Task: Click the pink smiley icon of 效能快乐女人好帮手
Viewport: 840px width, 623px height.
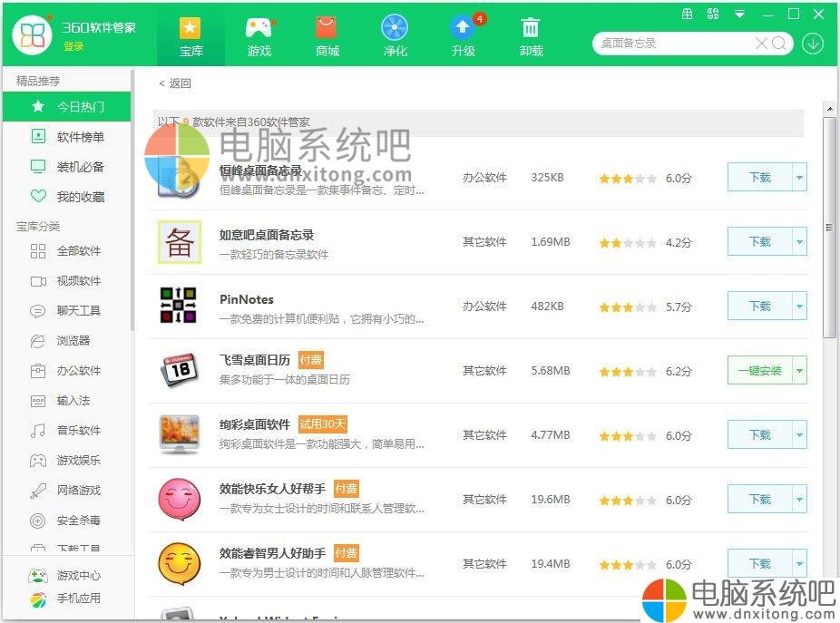Action: (180, 500)
